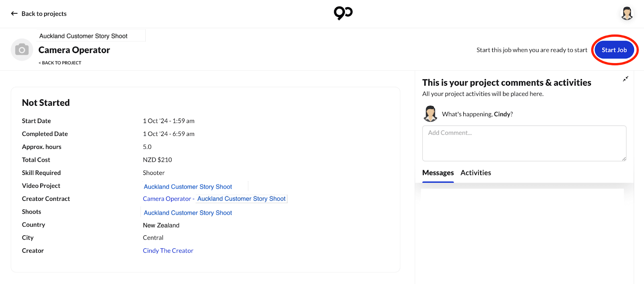Click the comment box resize handle
The height and width of the screenshot is (284, 644).
point(624,159)
